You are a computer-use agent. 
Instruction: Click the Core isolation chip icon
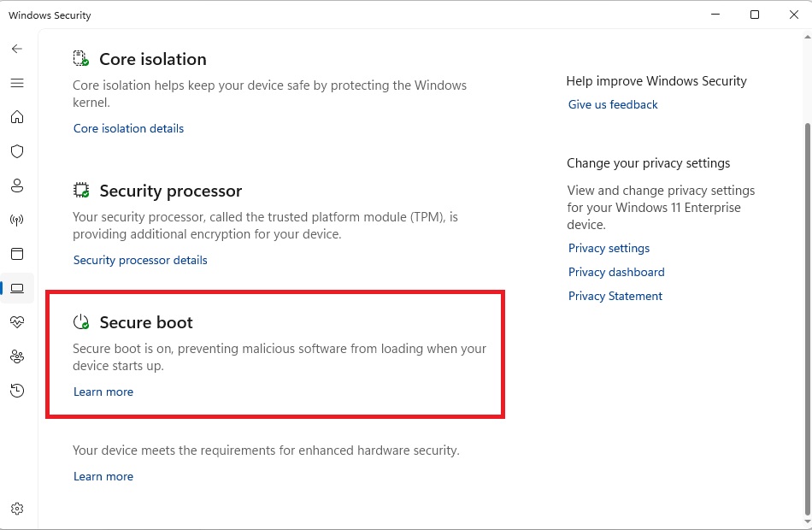tap(81, 58)
